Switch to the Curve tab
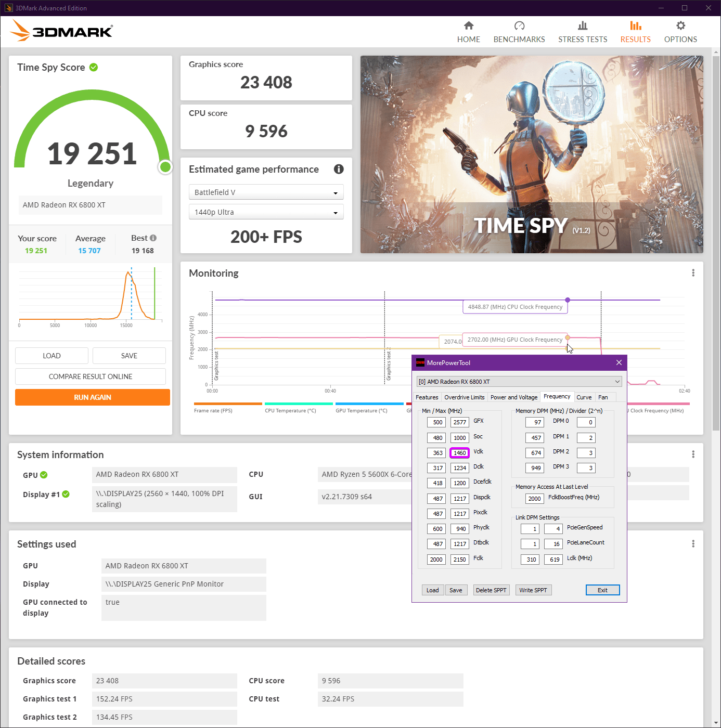The height and width of the screenshot is (728, 721). click(x=584, y=397)
